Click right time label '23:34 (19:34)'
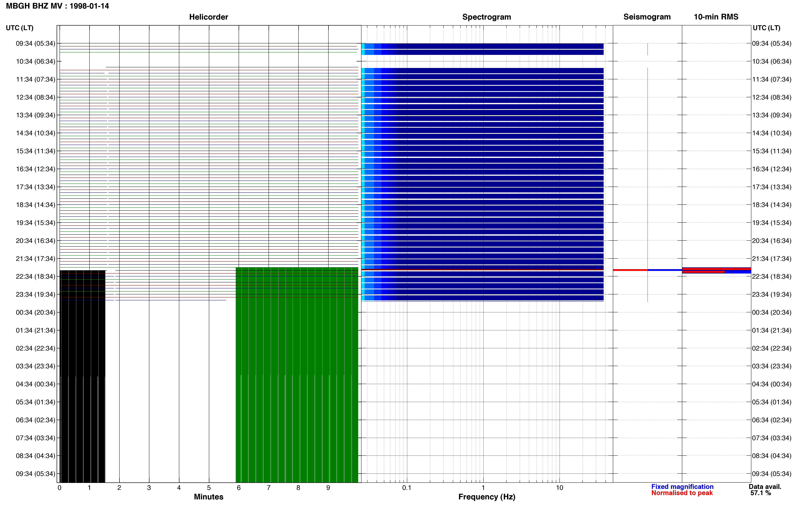812x508 pixels. pyautogui.click(x=772, y=295)
